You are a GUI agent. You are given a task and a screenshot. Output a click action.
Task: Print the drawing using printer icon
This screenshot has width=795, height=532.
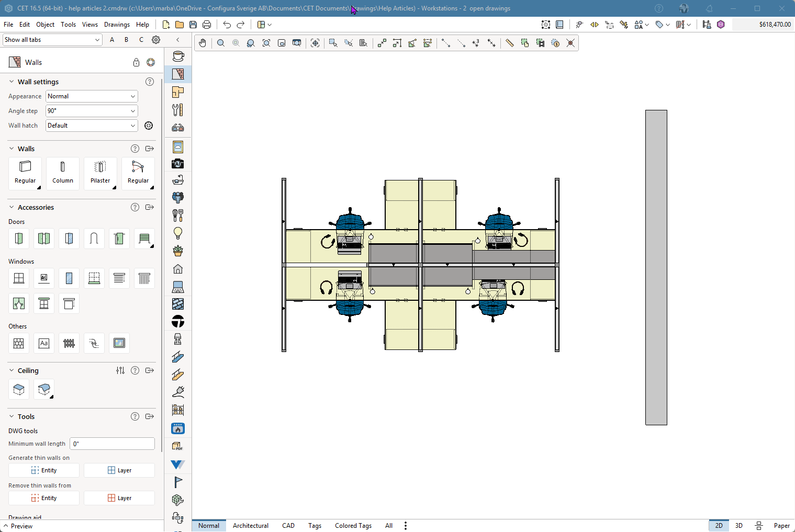click(x=207, y=25)
